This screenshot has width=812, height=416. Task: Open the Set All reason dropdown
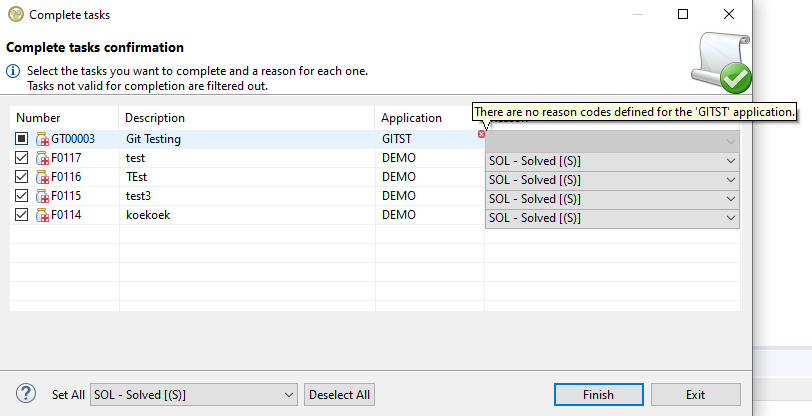pyautogui.click(x=194, y=395)
